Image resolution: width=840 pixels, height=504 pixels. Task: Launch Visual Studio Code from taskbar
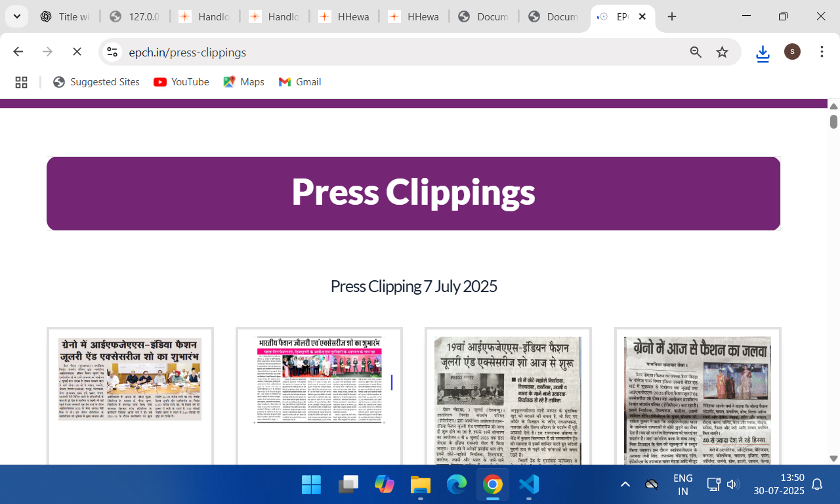pyautogui.click(x=528, y=485)
